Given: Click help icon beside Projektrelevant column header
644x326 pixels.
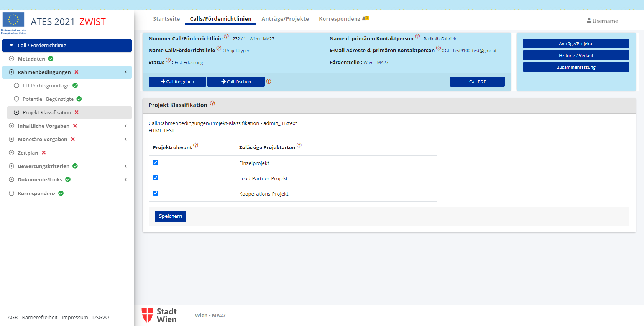Looking at the screenshot, I should coord(196,145).
